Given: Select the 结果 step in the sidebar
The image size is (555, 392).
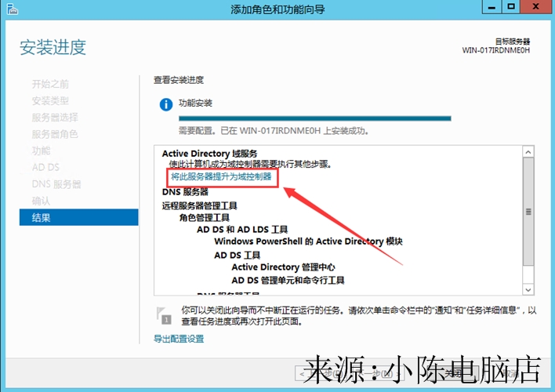Looking at the screenshot, I should [x=78, y=217].
